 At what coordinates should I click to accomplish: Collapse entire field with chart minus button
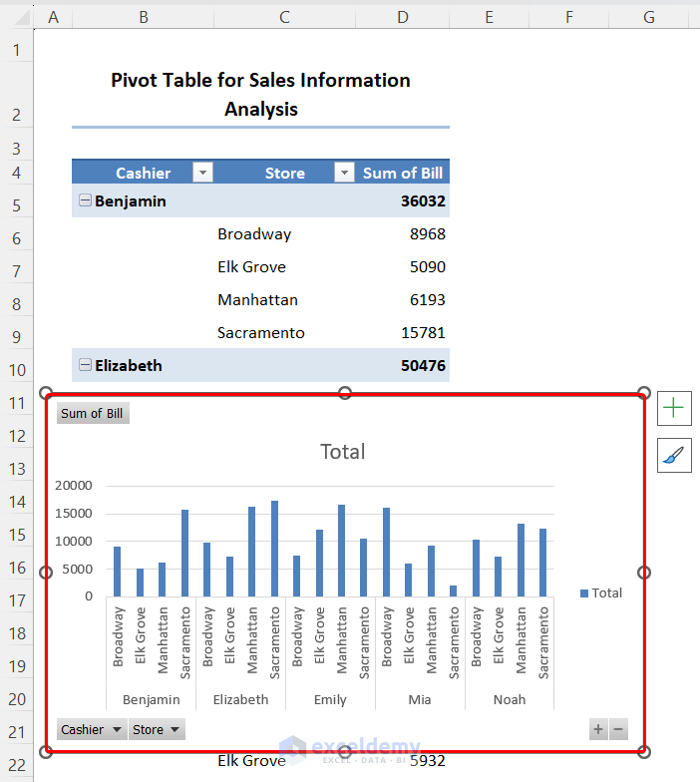coord(618,729)
